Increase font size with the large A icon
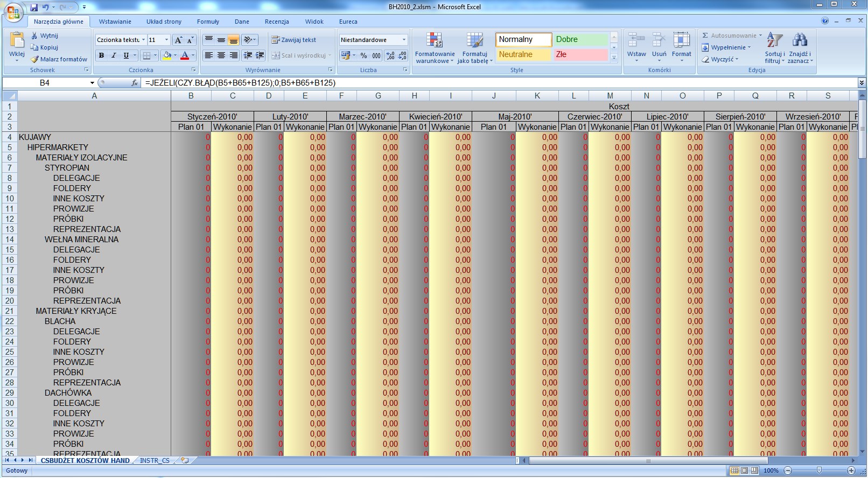This screenshot has width=868, height=478. tap(178, 40)
